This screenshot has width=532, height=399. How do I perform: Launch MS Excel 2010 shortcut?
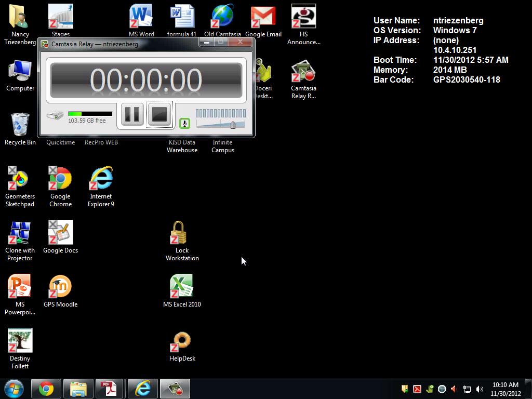(182, 291)
